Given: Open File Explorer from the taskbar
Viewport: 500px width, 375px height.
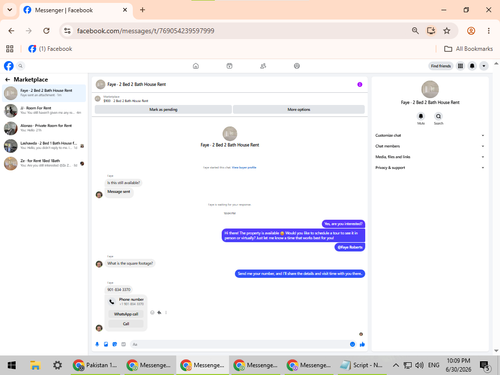Looking at the screenshot, I should pyautogui.click(x=35, y=365).
